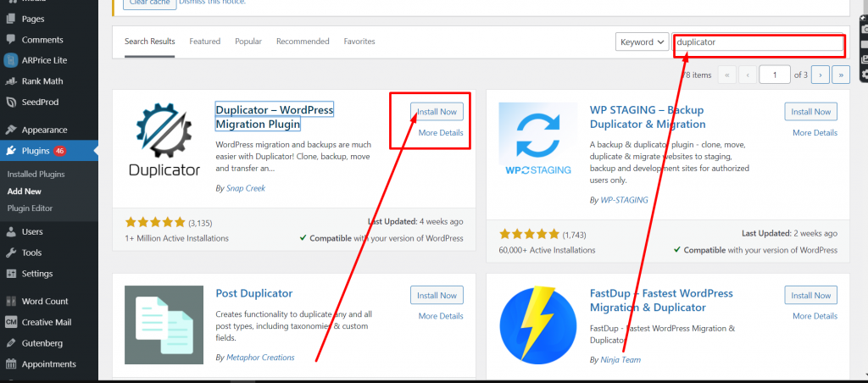Open SeedProd menu
The image size is (868, 383).
pos(40,103)
